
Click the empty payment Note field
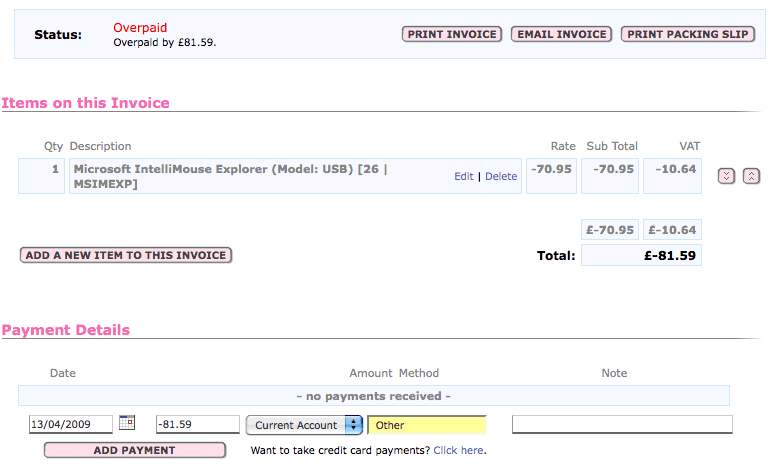click(x=622, y=425)
